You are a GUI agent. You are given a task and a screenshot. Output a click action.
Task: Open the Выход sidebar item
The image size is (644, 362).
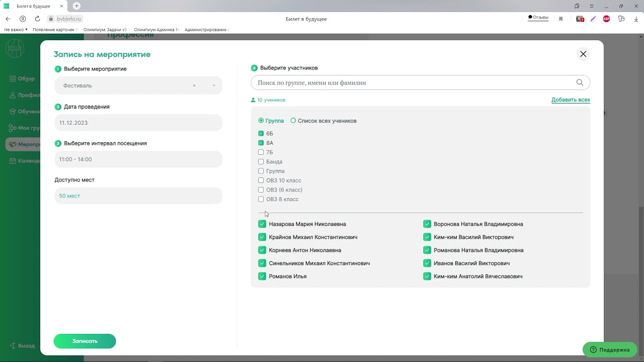click(23, 346)
